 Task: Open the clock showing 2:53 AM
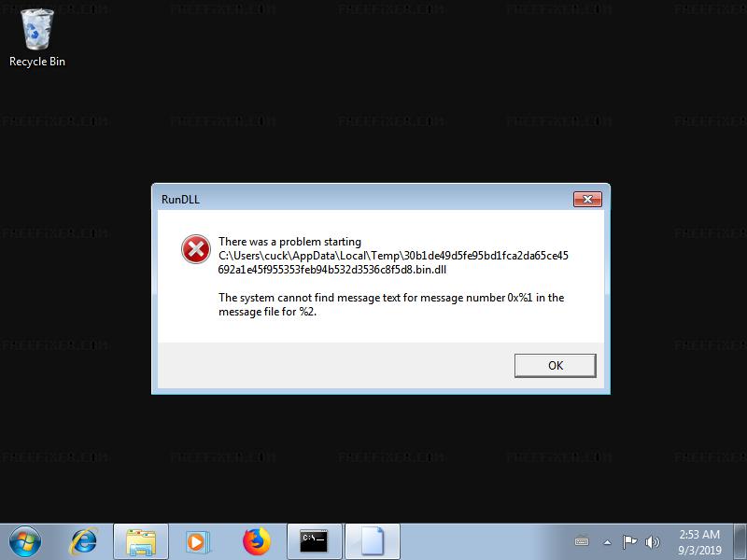pos(699,542)
